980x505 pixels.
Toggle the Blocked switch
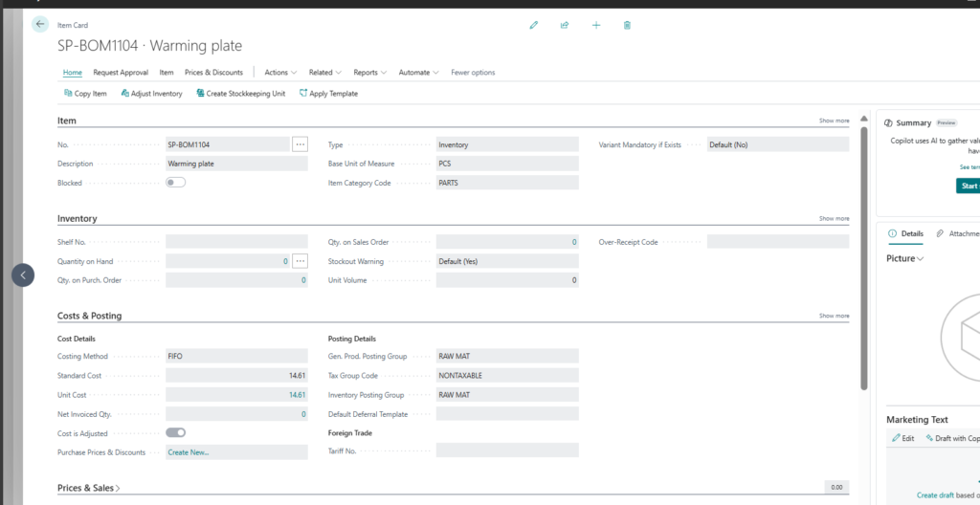175,183
